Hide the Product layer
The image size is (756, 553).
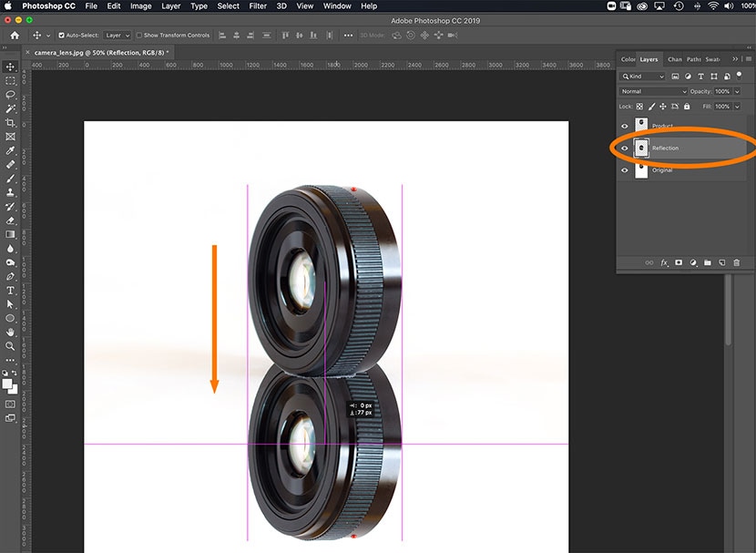(624, 126)
